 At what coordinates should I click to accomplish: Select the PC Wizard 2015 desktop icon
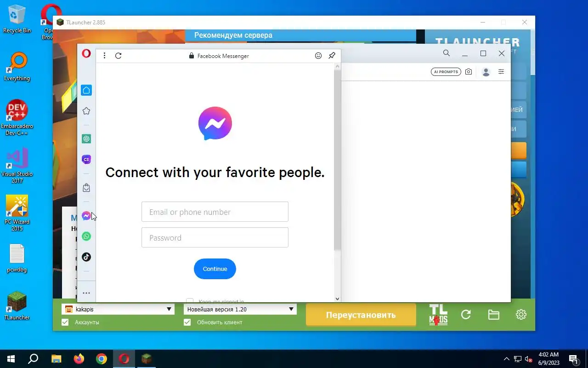(x=17, y=213)
